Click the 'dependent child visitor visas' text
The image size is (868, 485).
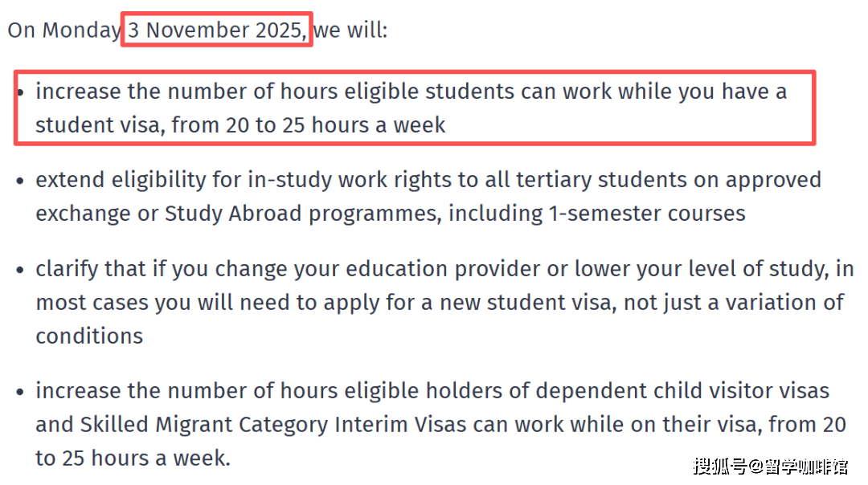tap(682, 391)
